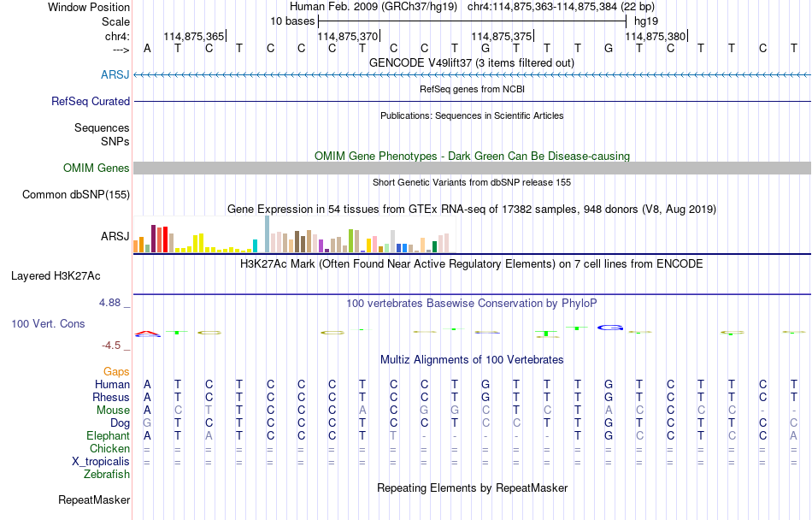Select the X_tropicalis species label
This screenshot has height=520, width=812.
tap(101, 462)
